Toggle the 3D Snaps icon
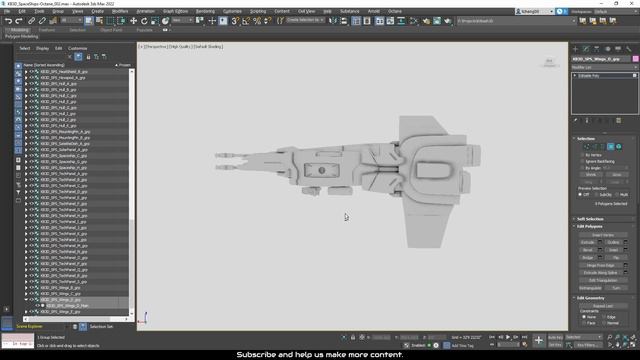 [235, 21]
